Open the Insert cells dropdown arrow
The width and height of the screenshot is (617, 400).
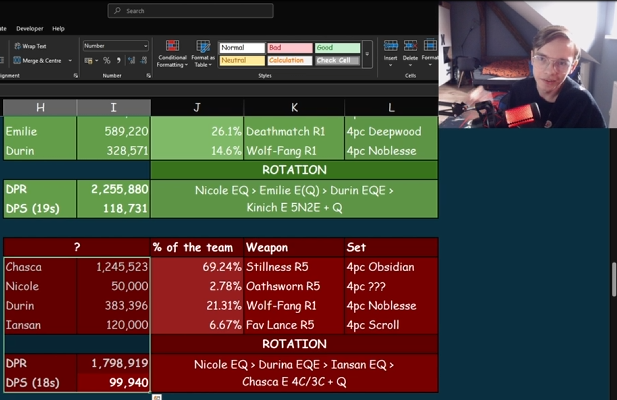[x=390, y=65]
